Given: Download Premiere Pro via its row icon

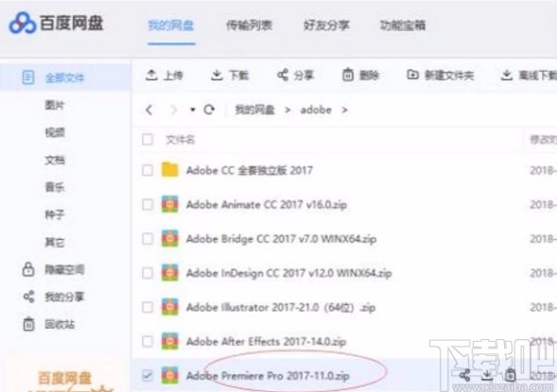Looking at the screenshot, I should coord(487,375).
